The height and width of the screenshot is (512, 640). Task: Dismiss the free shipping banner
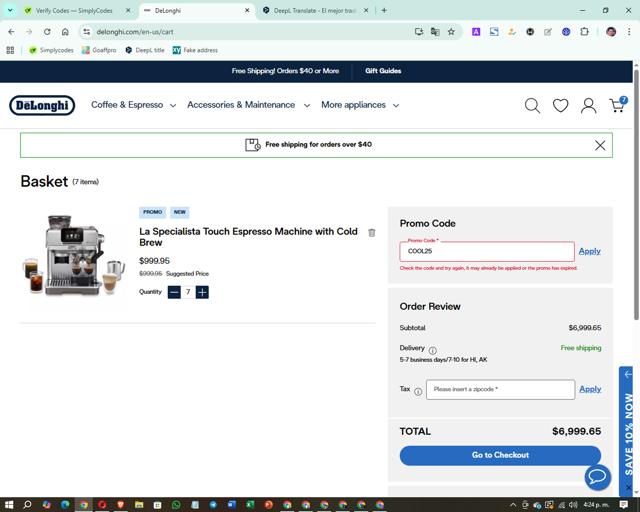(x=600, y=145)
